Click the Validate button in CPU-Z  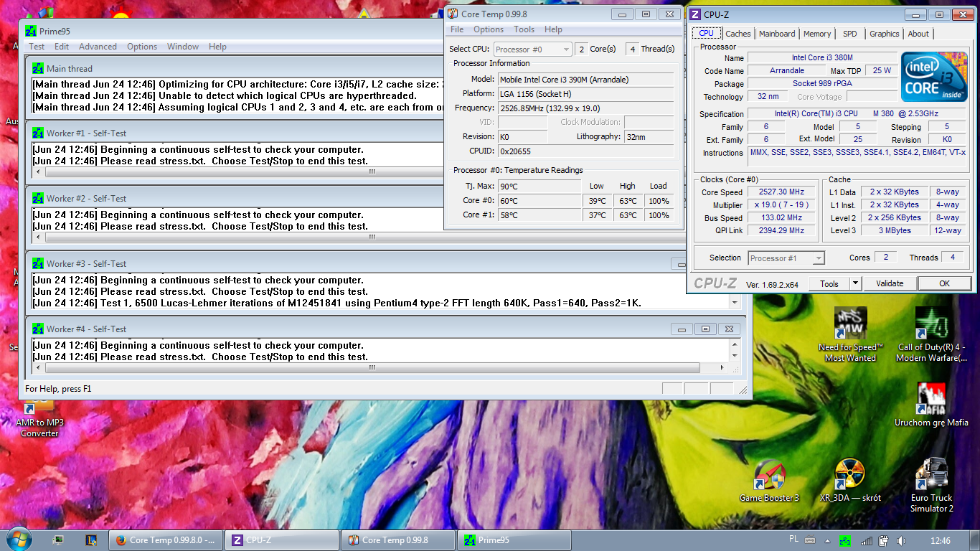tap(890, 283)
